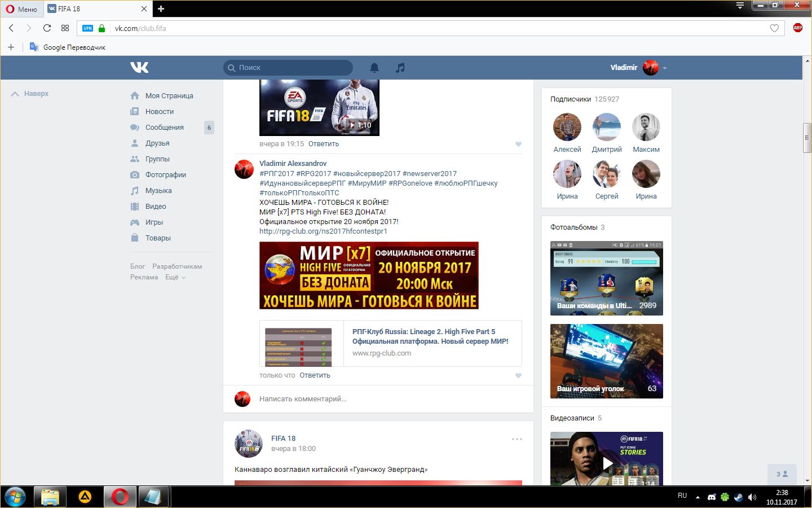Click the VK logo in the header
The width and height of the screenshot is (812, 508).
pos(139,68)
